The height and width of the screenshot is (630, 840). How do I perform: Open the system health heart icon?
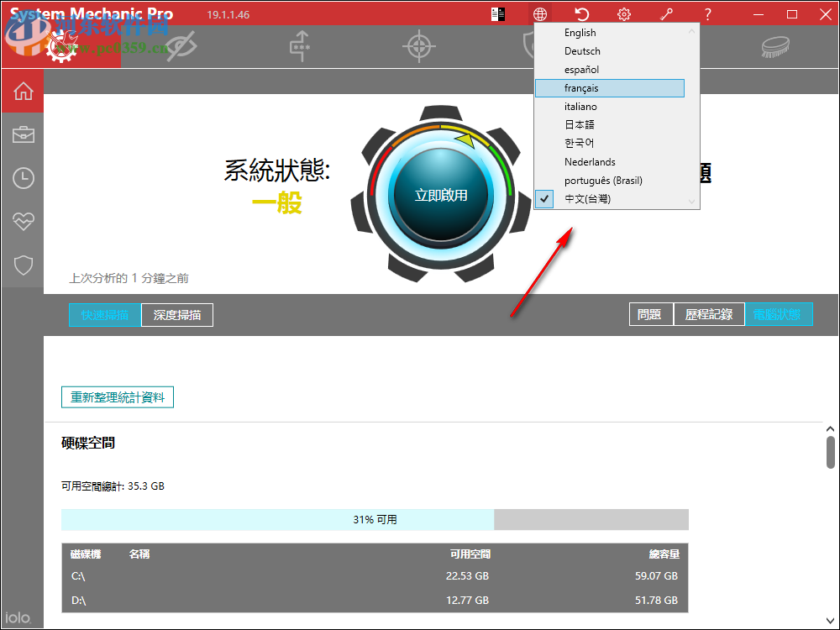coord(23,221)
